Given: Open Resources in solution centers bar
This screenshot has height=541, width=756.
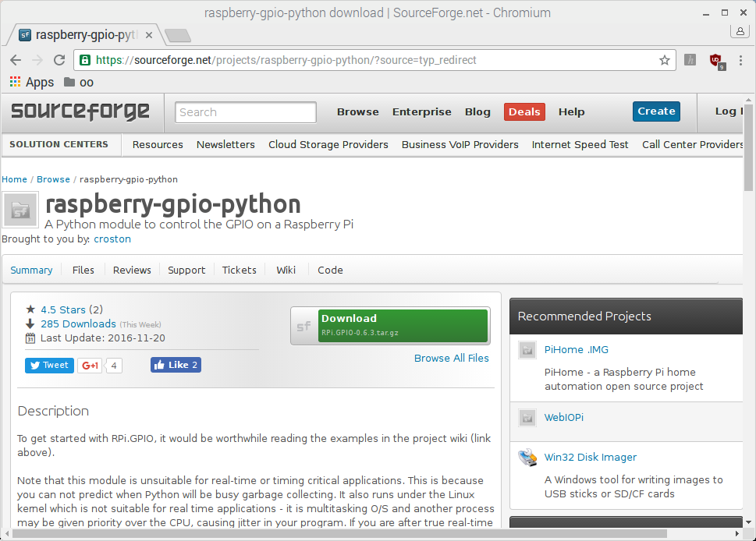Looking at the screenshot, I should tap(158, 144).
